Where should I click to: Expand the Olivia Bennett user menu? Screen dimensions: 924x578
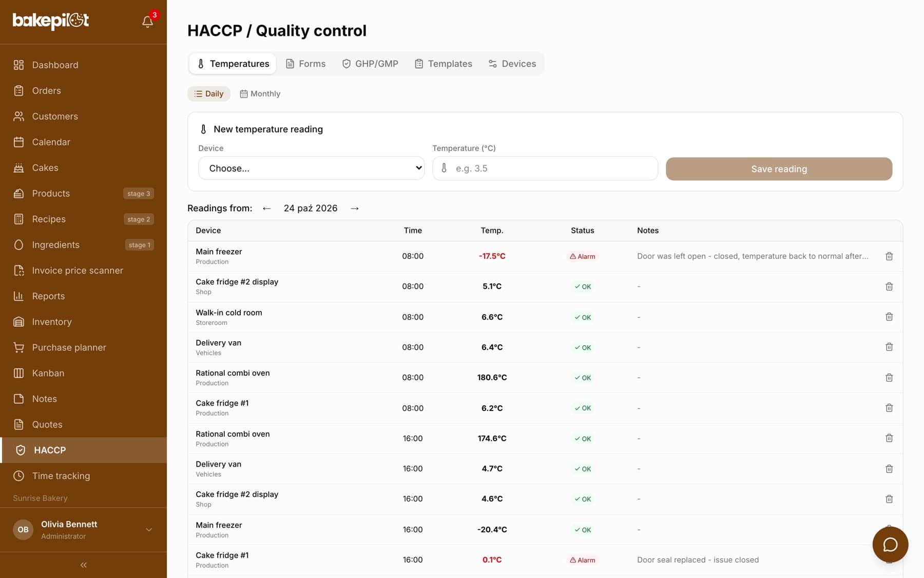pos(83,530)
